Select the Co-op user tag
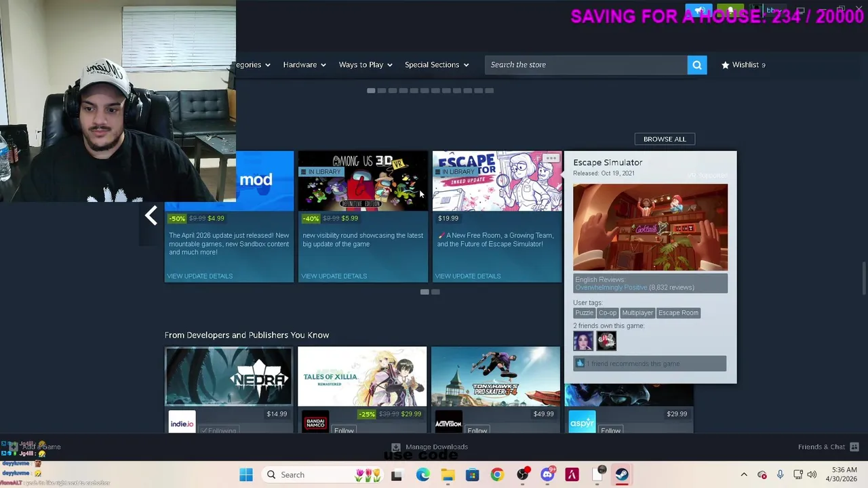Screen dimensions: 868x488 tap(607, 312)
